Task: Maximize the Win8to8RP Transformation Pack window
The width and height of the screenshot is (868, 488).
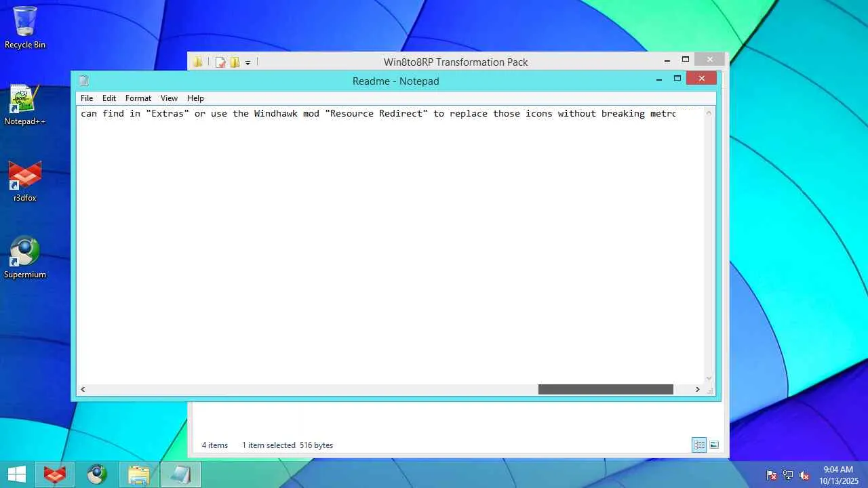Action: (685, 60)
